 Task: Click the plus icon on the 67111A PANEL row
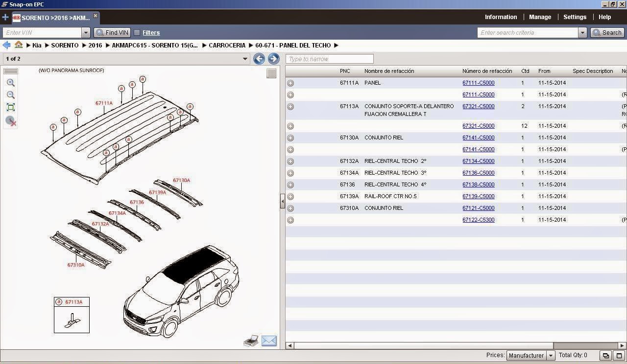coord(290,83)
